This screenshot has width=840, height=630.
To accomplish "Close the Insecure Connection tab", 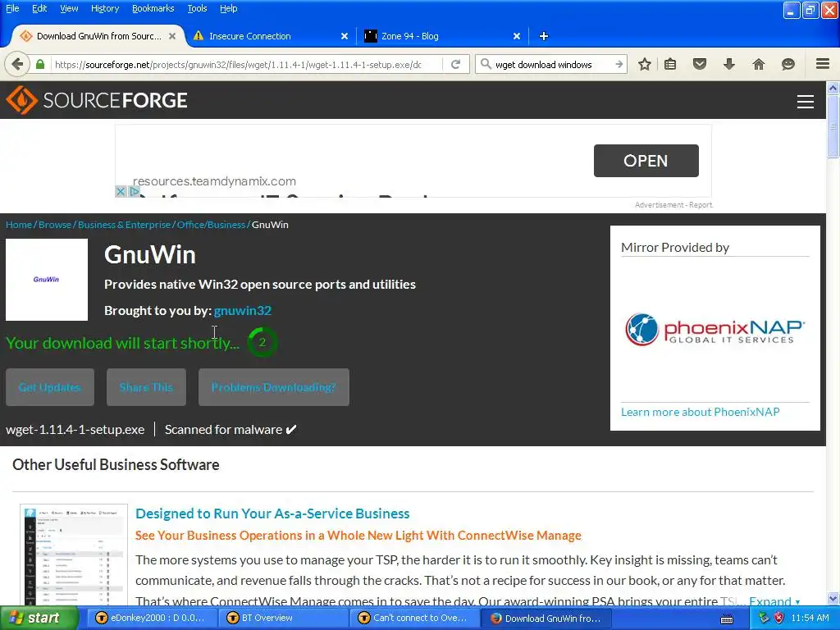I will pyautogui.click(x=345, y=36).
